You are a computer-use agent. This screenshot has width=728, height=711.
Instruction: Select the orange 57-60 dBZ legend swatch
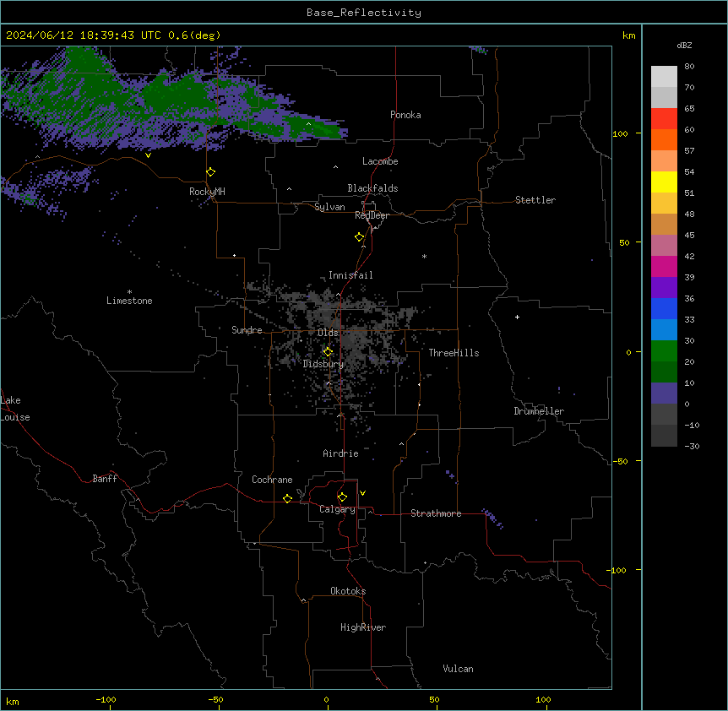coord(664,139)
